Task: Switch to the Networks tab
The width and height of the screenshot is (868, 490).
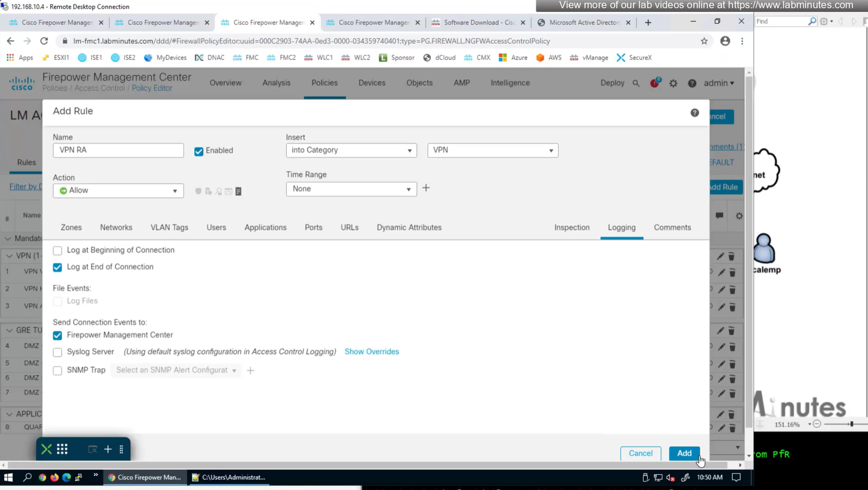Action: tap(116, 228)
